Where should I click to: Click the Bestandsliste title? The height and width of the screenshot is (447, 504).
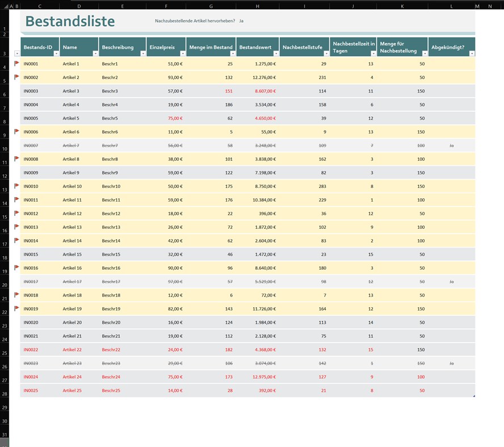pyautogui.click(x=70, y=21)
